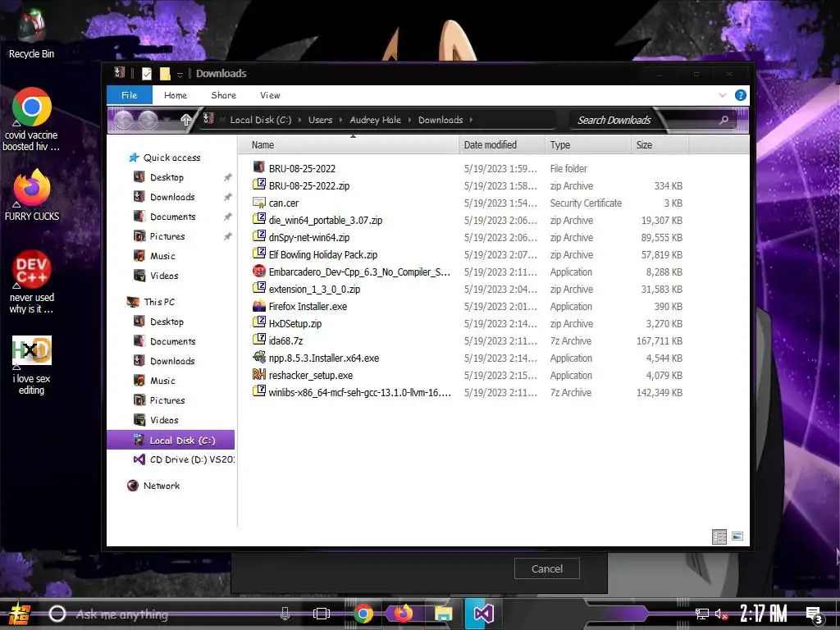Click the Up arrow navigation button
This screenshot has height=630, width=840.
(186, 120)
